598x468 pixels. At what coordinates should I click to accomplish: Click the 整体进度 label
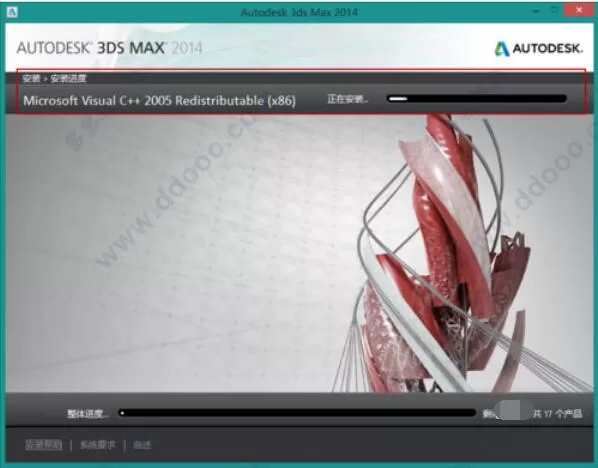(x=87, y=414)
